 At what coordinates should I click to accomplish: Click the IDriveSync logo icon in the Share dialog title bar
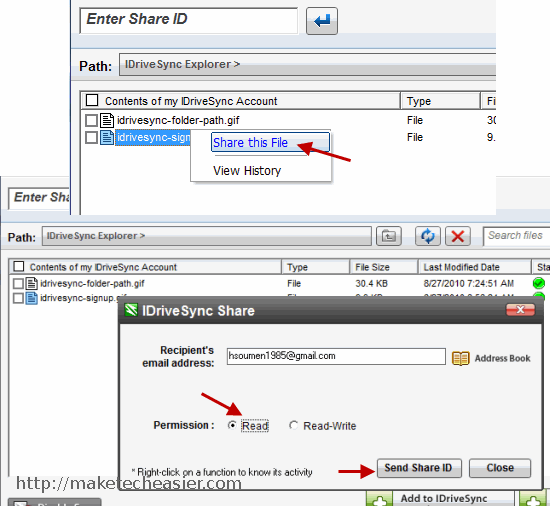pyautogui.click(x=131, y=310)
